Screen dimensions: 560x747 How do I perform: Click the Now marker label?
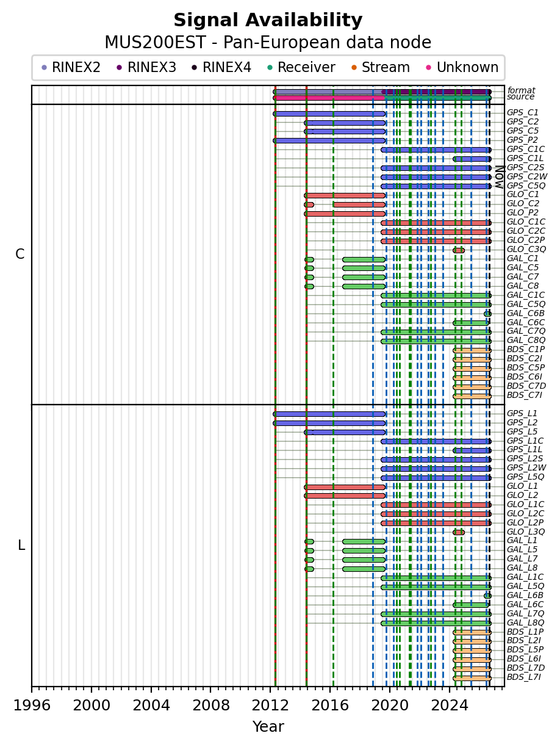[499, 176]
